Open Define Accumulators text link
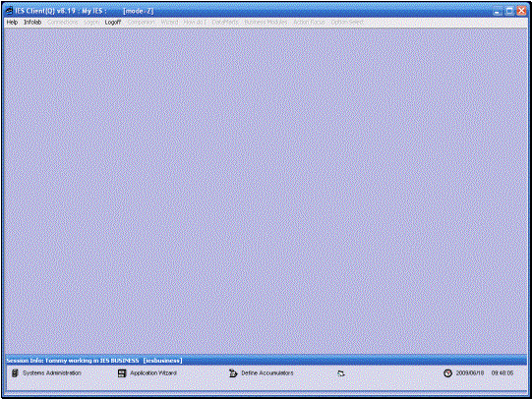Viewport: 532px width, 399px height. pos(267,372)
